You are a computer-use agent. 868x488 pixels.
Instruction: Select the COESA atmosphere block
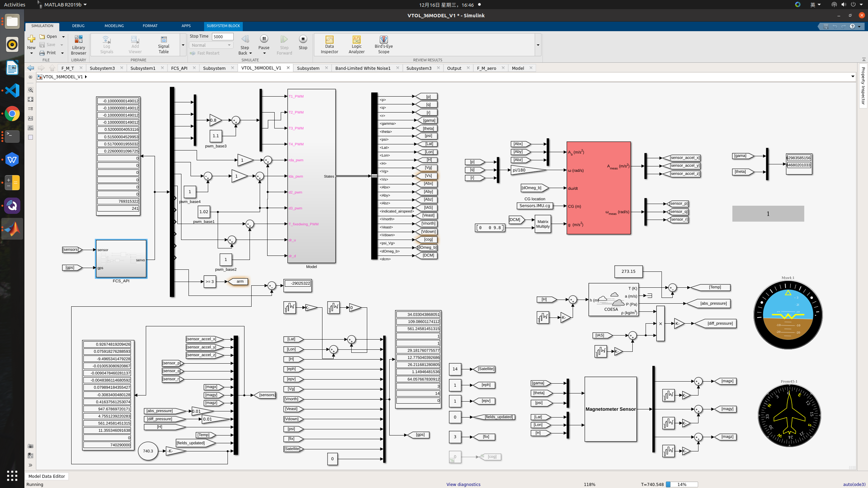click(613, 300)
